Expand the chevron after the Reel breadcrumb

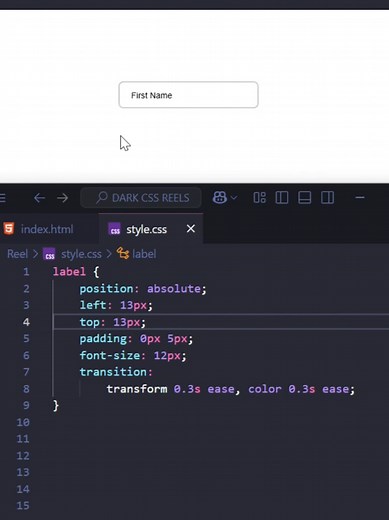click(35, 254)
